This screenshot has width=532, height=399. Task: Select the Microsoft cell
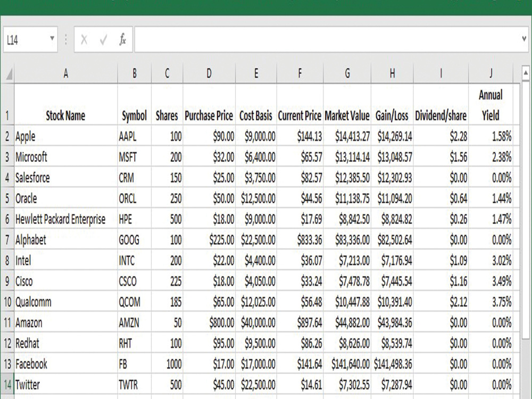pyautogui.click(x=66, y=157)
